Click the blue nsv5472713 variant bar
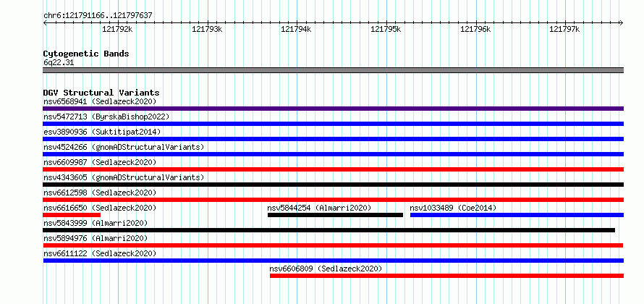The image size is (644, 304). point(333,124)
